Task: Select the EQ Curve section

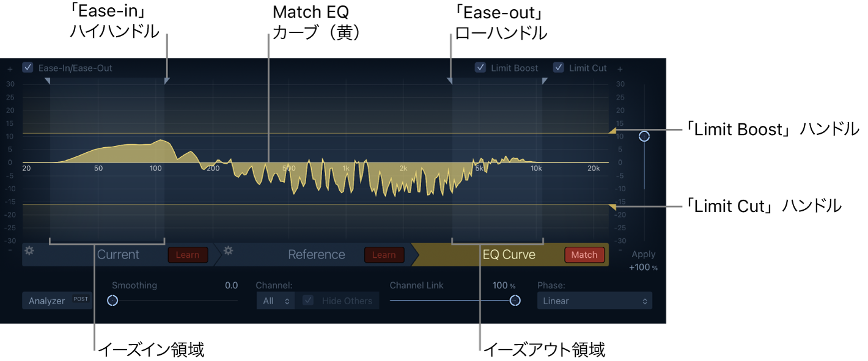Action: 509,255
